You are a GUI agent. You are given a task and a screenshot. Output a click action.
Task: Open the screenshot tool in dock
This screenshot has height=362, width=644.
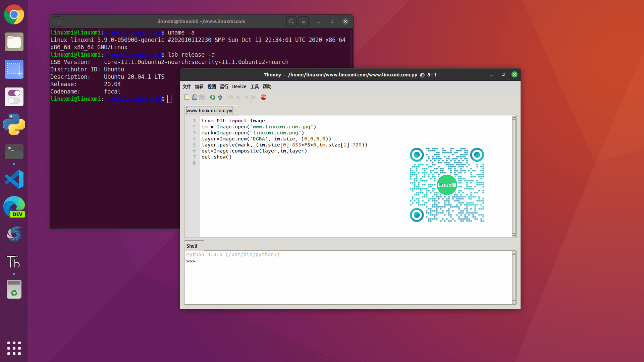(x=14, y=69)
